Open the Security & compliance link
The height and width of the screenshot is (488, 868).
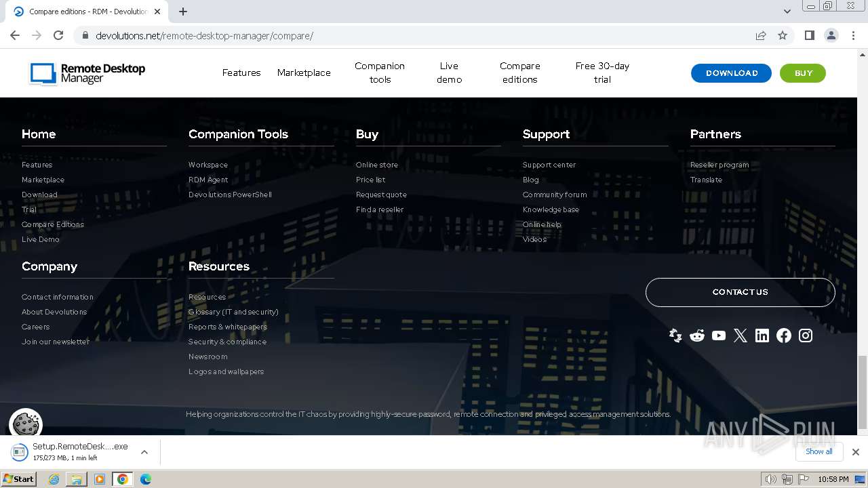(227, 342)
